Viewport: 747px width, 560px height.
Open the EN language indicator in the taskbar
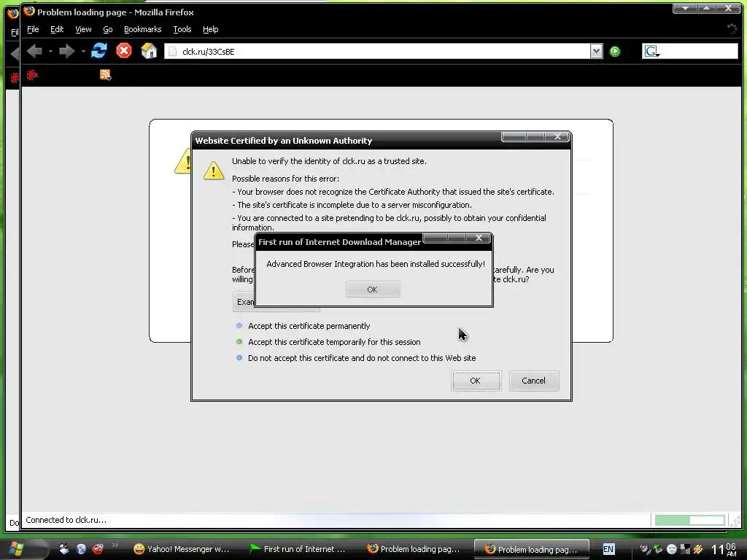(x=608, y=549)
